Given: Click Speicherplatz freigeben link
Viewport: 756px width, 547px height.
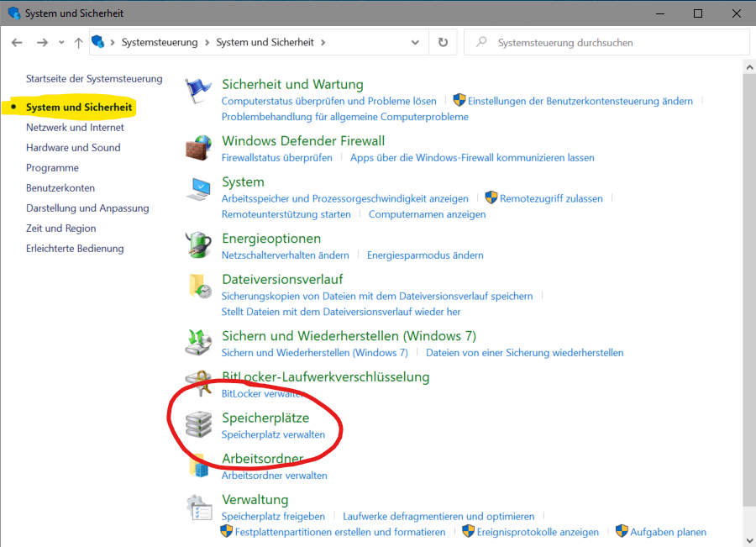Looking at the screenshot, I should (273, 517).
